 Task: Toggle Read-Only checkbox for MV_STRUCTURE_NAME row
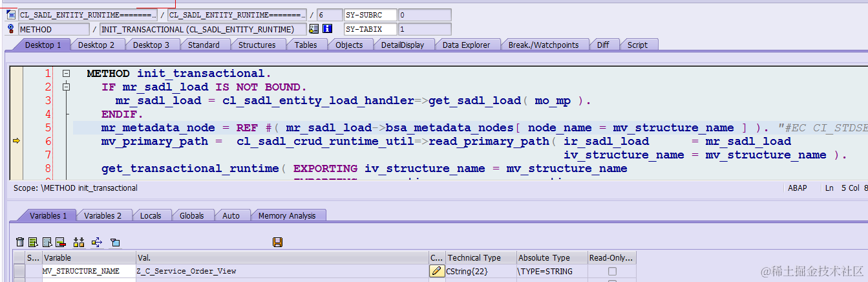612,271
